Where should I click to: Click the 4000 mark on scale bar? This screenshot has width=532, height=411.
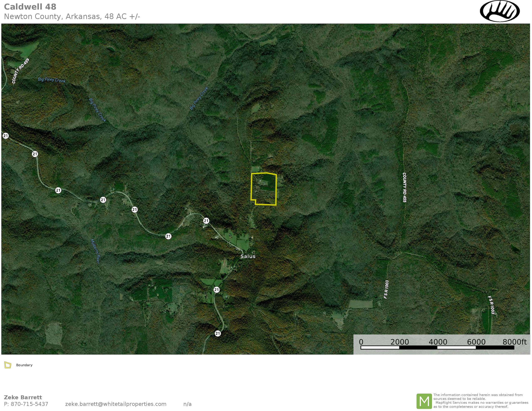coord(438,342)
